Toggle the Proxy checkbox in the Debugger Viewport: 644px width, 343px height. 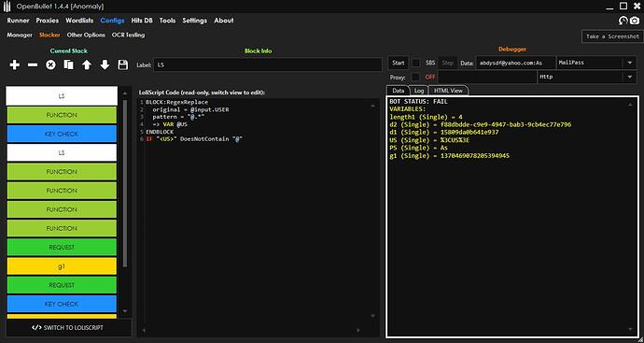[x=416, y=77]
